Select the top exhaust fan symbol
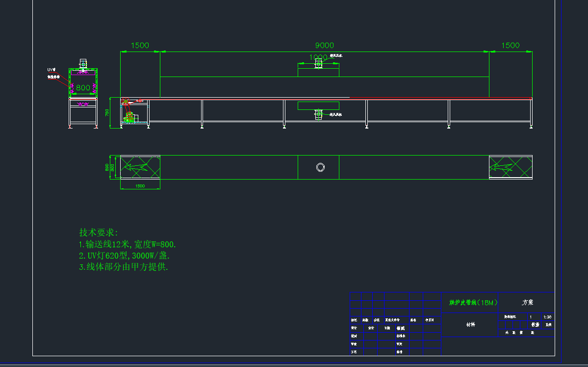Viewport: 588px width, 367px height. click(318, 64)
